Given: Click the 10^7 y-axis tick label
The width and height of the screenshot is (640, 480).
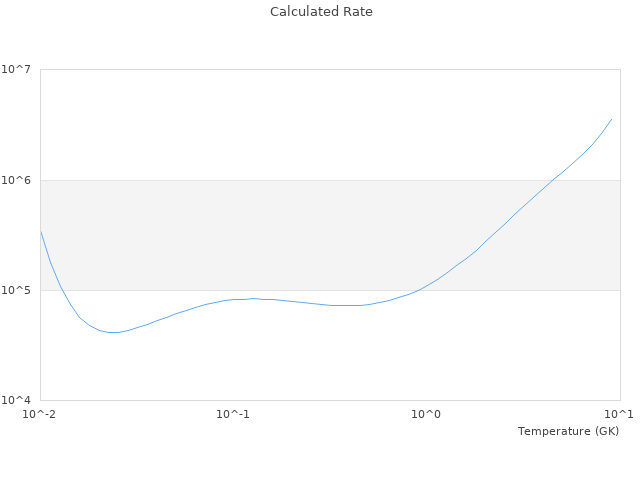Looking at the screenshot, I should (17, 70).
